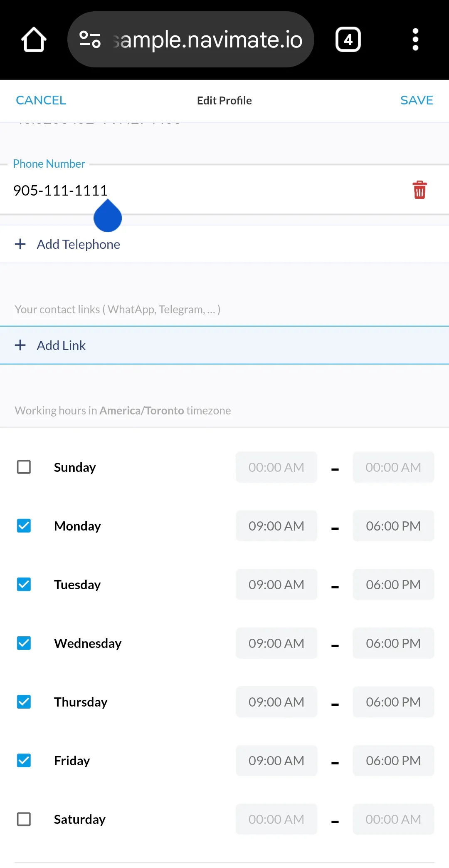Open the browser three-dot overflow menu
This screenshot has width=449, height=868.
[x=415, y=40]
